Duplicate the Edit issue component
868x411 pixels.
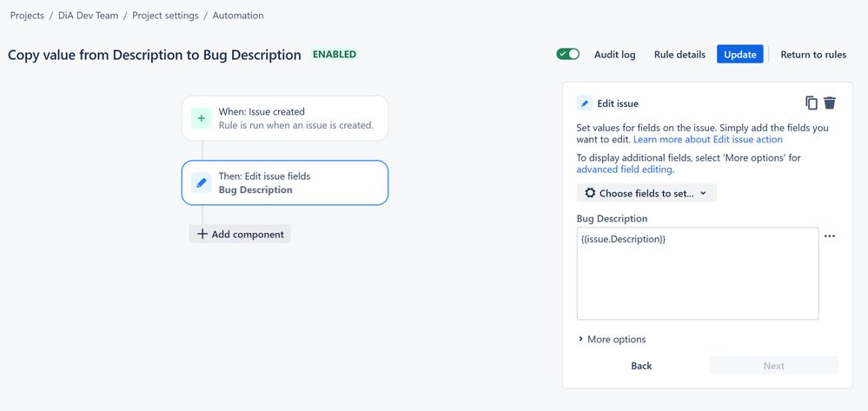point(812,103)
